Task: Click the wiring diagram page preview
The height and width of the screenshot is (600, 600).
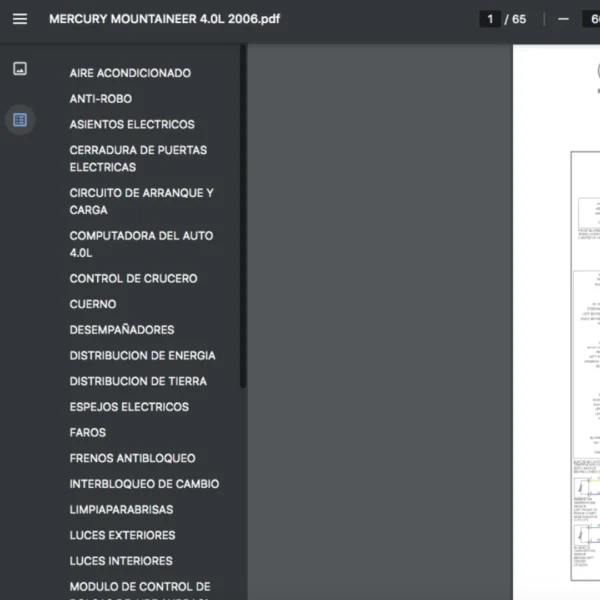Action: pos(584,360)
